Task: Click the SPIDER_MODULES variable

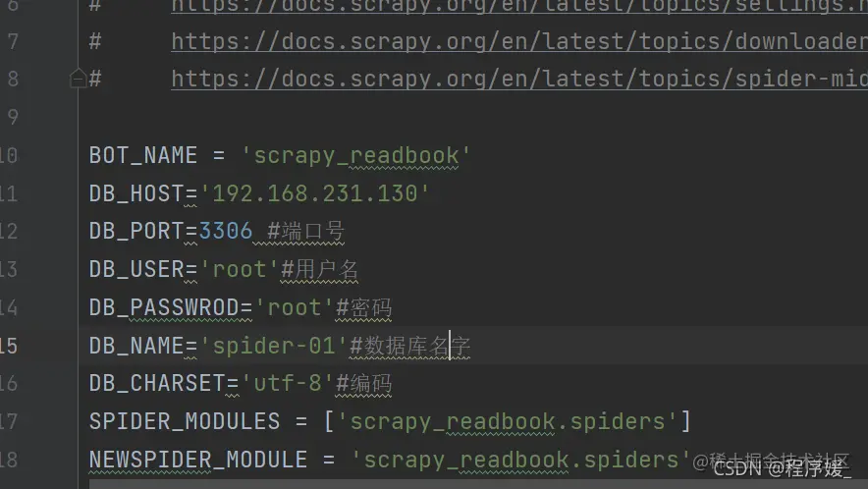Action: click(x=185, y=421)
